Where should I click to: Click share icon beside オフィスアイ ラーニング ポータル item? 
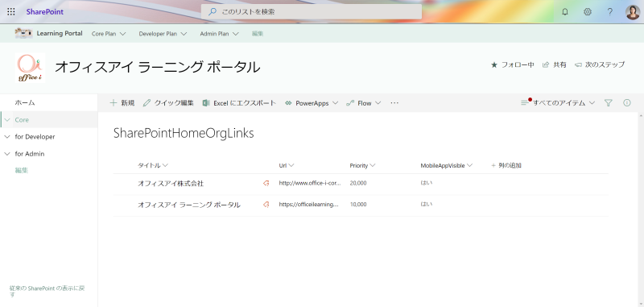266,205
